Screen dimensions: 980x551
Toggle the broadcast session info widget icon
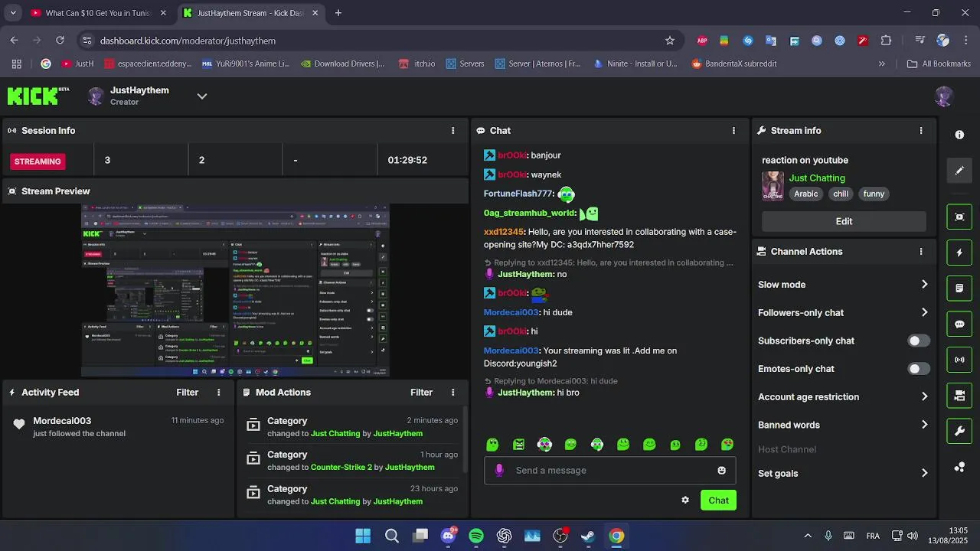pyautogui.click(x=959, y=360)
